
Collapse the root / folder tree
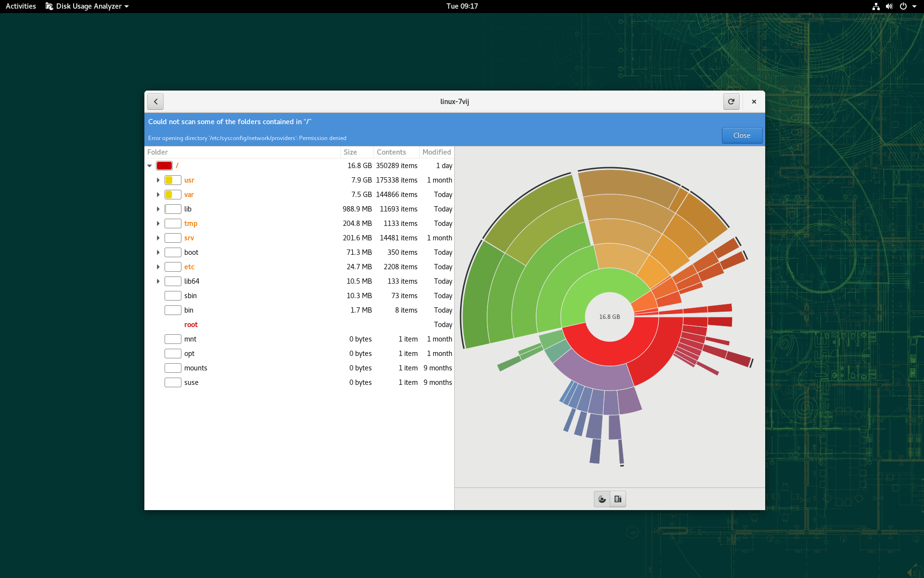[x=150, y=166]
